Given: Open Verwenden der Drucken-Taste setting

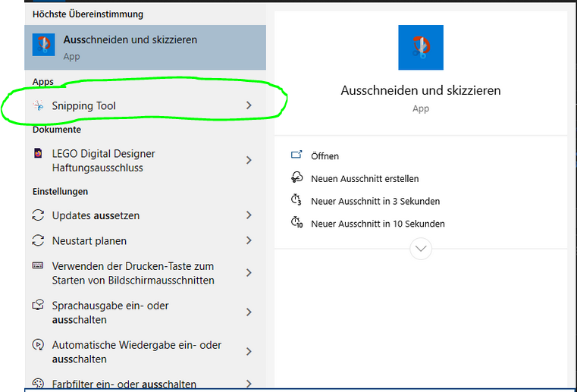Looking at the screenshot, I should click(145, 273).
